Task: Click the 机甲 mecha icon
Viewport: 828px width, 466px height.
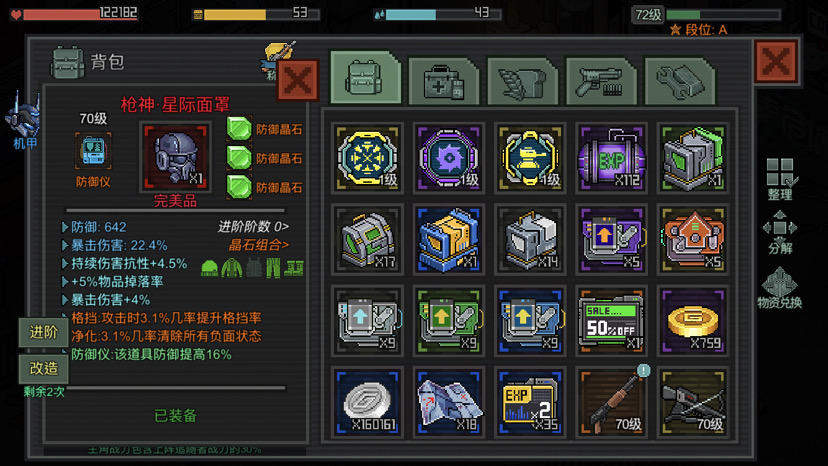Action: (24, 121)
